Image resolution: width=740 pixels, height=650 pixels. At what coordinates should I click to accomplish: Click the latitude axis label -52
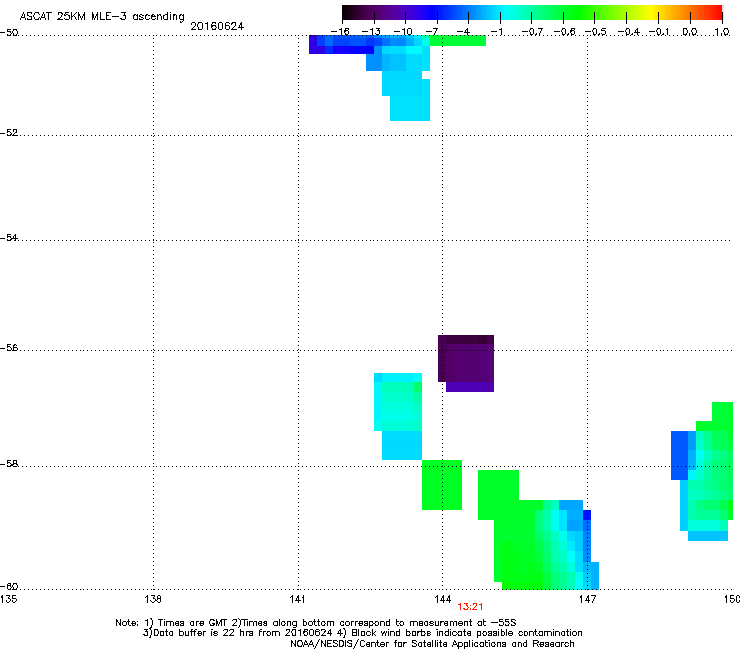9,133
